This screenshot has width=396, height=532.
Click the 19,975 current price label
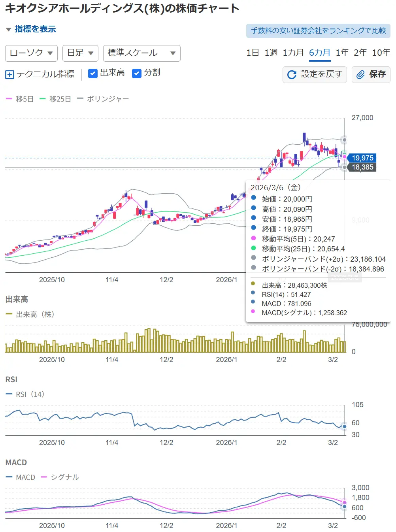click(362, 158)
